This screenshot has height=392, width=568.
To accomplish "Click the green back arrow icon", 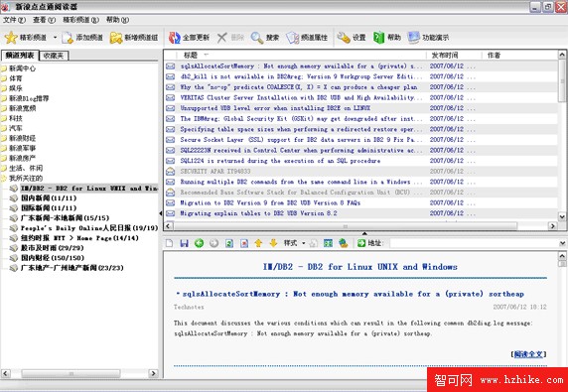I will click(x=199, y=243).
